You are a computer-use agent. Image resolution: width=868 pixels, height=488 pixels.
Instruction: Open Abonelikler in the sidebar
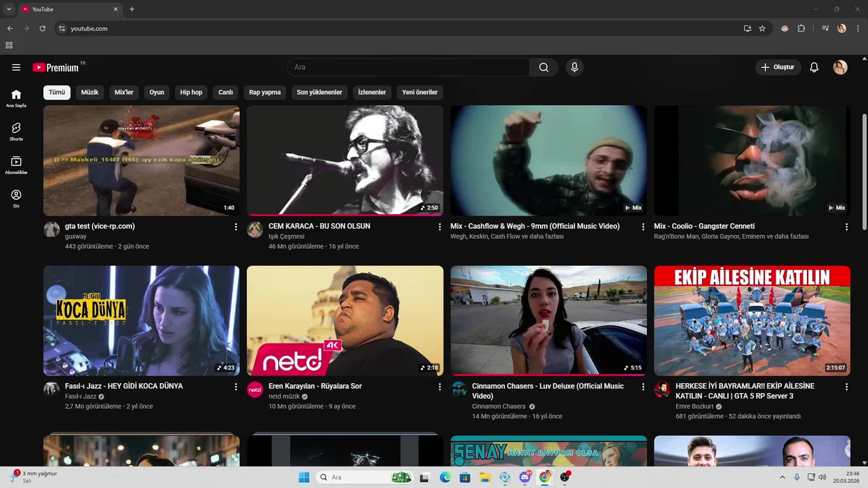click(16, 165)
